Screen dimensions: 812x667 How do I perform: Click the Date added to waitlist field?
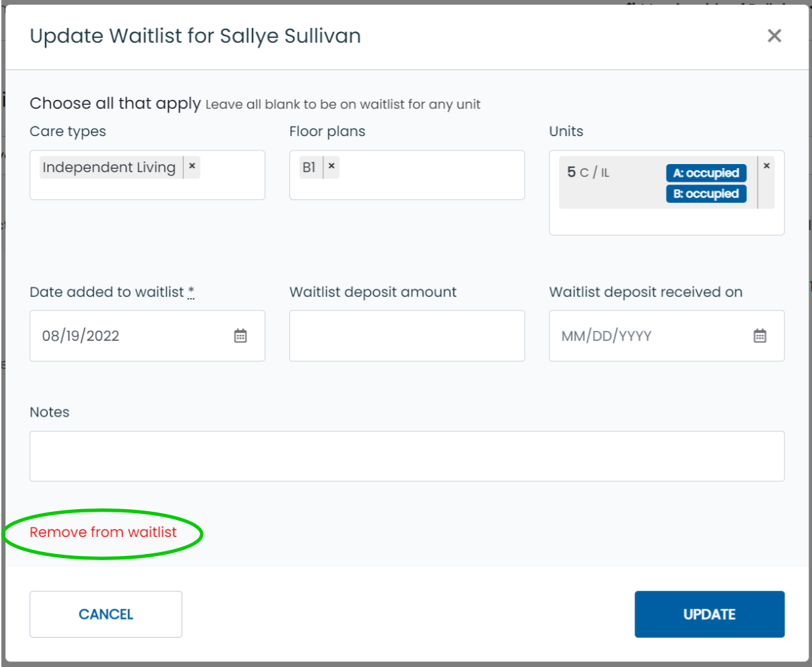tap(147, 336)
